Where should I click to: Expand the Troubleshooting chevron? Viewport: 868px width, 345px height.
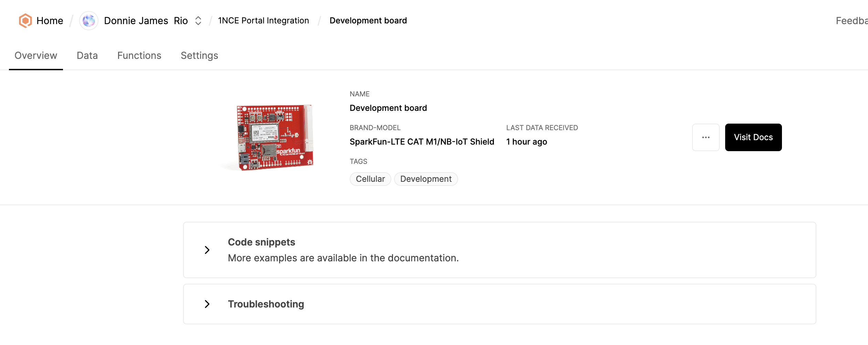(x=207, y=304)
